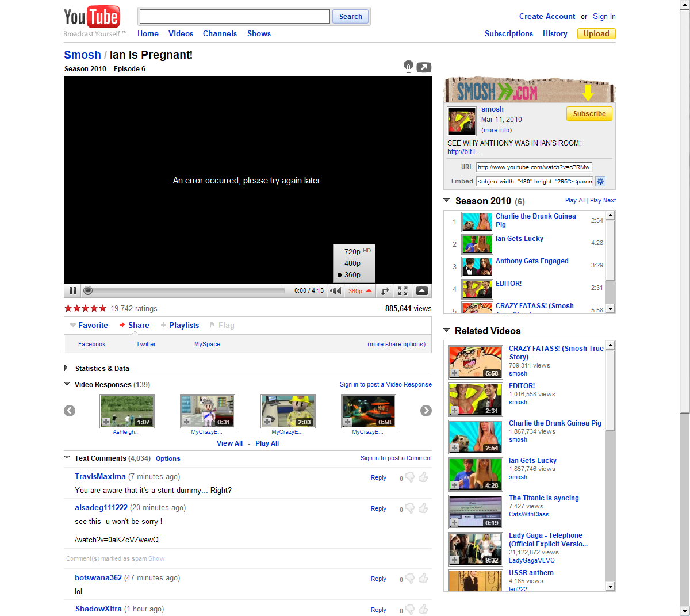Click the embed customize gear icon
The height and width of the screenshot is (616, 690).
tap(600, 181)
